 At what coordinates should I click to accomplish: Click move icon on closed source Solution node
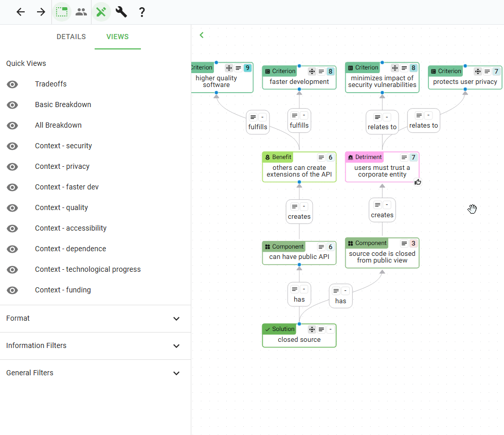click(312, 329)
